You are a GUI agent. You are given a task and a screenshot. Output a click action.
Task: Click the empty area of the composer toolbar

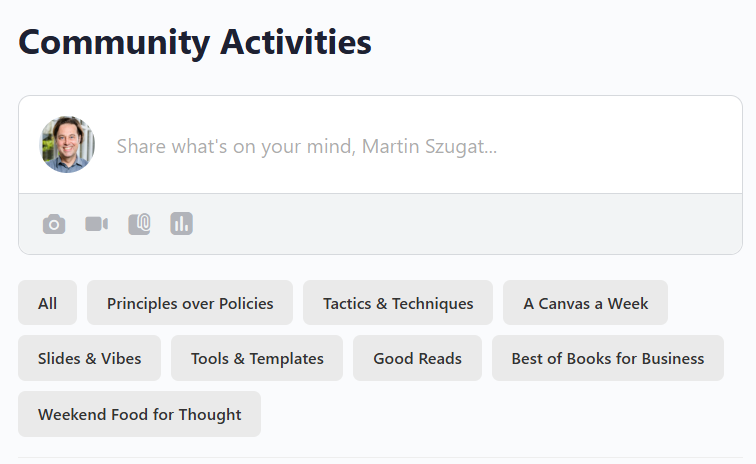pos(460,224)
